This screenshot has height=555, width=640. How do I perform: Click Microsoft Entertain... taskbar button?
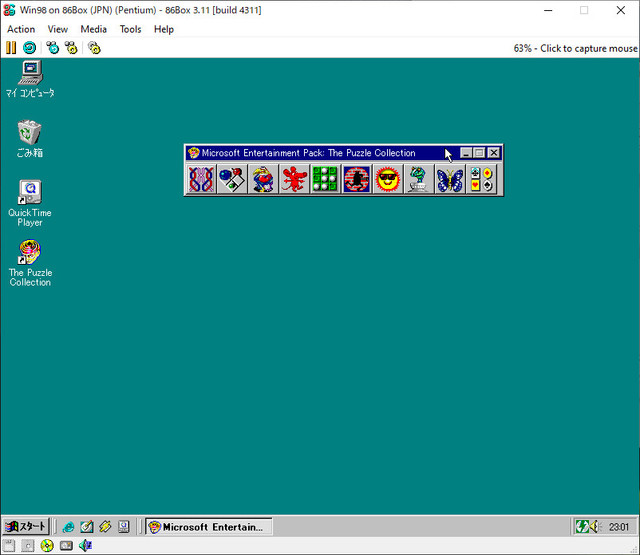pos(209,527)
